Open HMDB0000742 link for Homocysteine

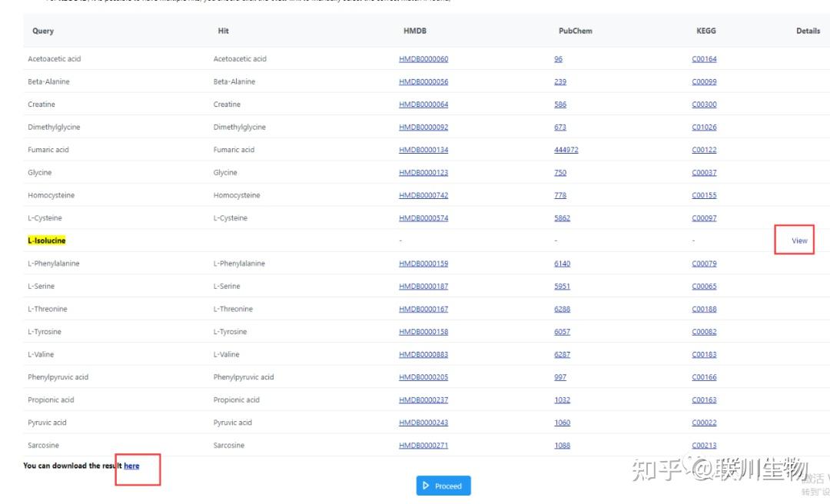tap(423, 195)
